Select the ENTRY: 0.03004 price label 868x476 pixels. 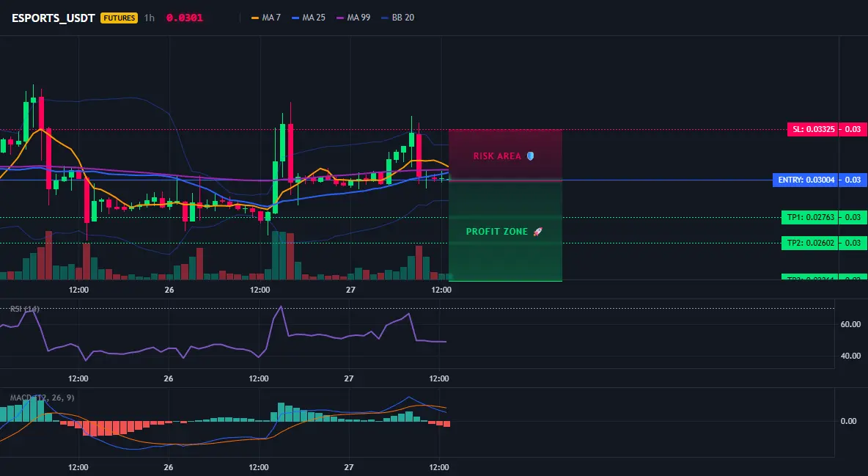point(806,180)
